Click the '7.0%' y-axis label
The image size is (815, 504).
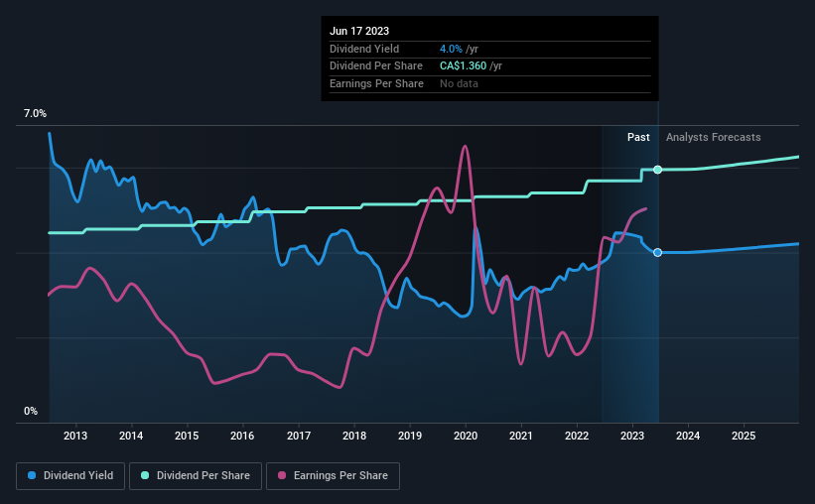(35, 113)
